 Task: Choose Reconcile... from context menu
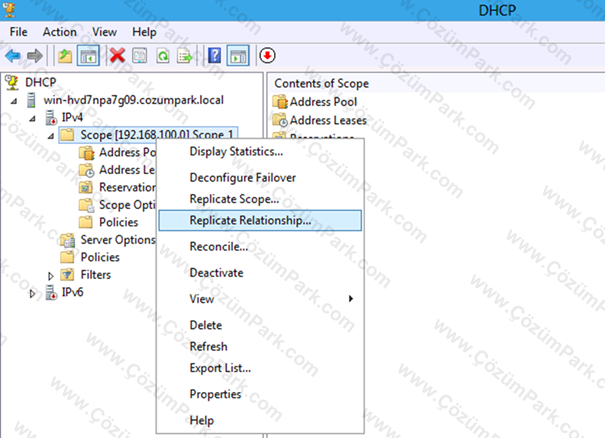click(x=260, y=247)
